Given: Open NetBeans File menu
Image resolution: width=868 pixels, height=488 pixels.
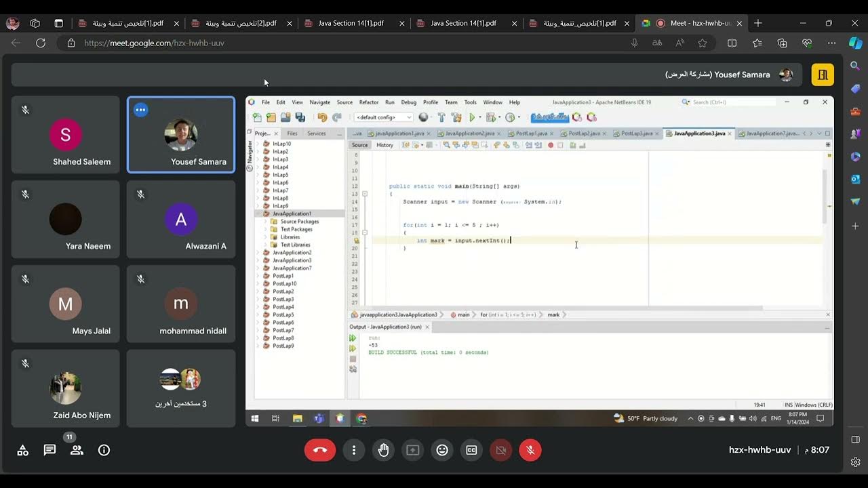Looking at the screenshot, I should tap(266, 102).
